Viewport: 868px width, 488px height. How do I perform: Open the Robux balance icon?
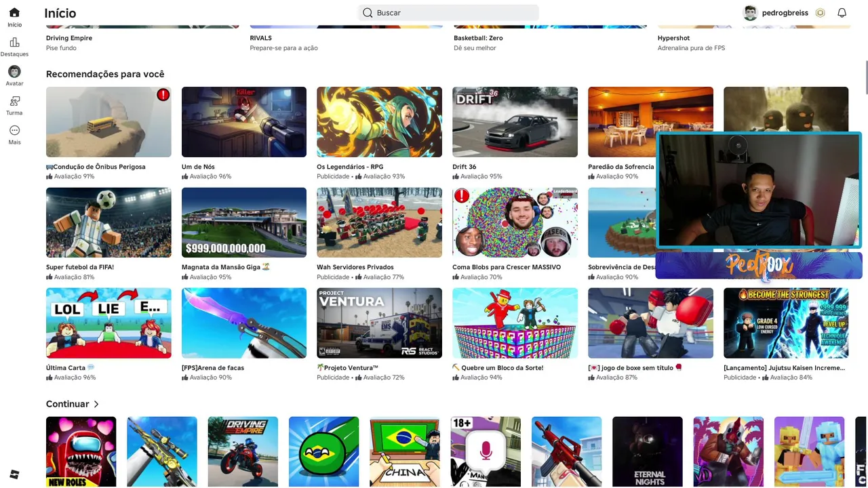(820, 13)
